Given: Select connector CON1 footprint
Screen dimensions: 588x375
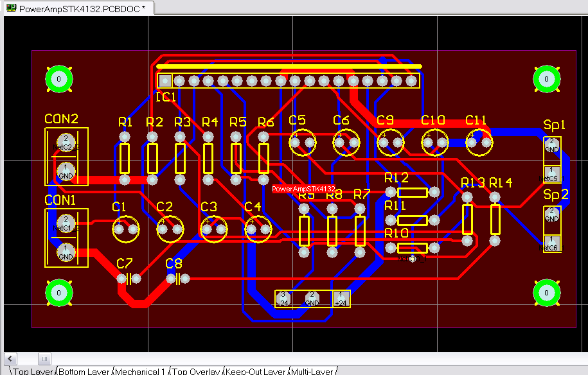Looking at the screenshot, I should [66, 238].
